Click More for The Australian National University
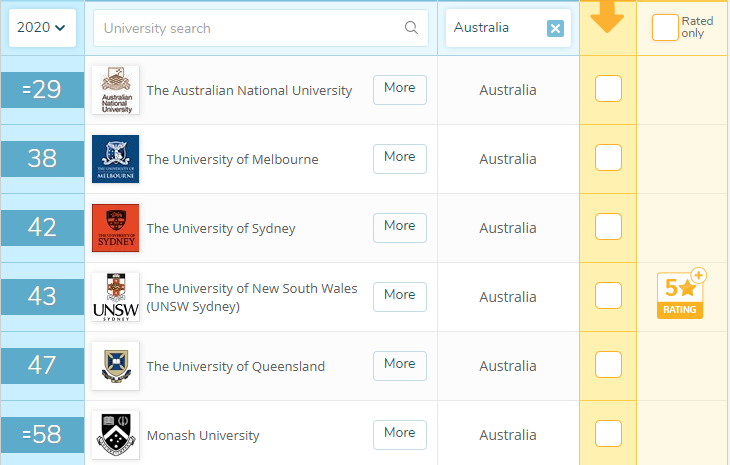 pos(399,89)
